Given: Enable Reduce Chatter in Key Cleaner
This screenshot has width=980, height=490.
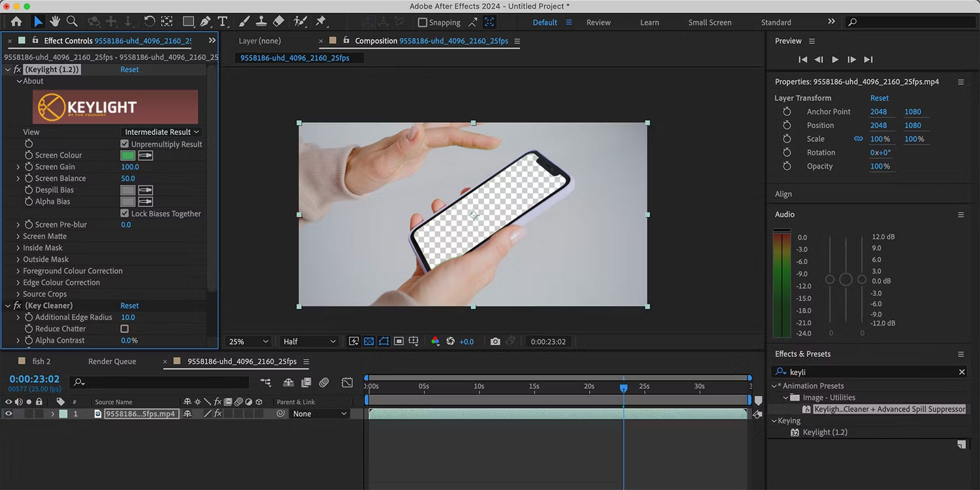Looking at the screenshot, I should point(124,329).
